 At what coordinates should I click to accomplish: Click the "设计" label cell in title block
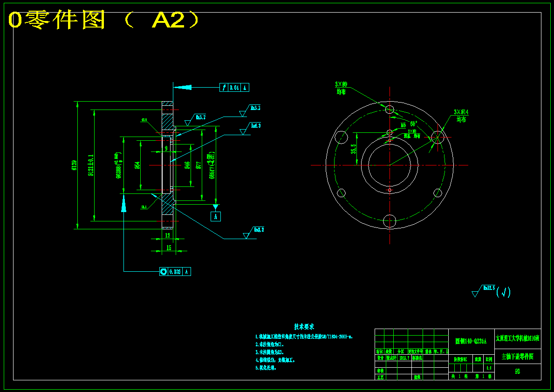[x=380, y=358]
